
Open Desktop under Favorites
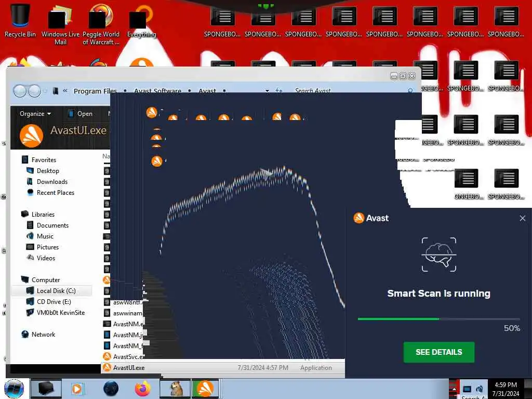coord(47,170)
